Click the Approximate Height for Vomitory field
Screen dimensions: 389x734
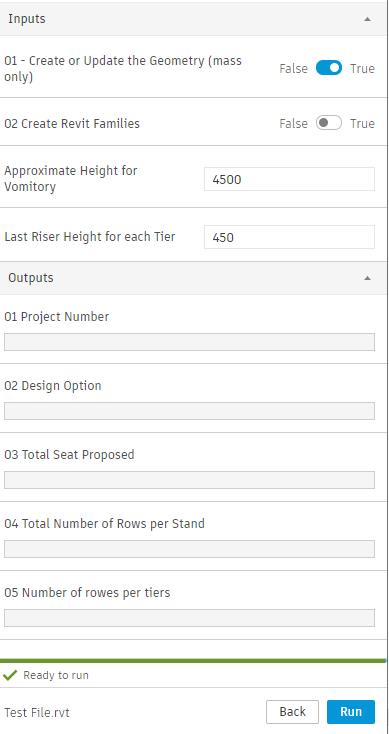pos(289,179)
